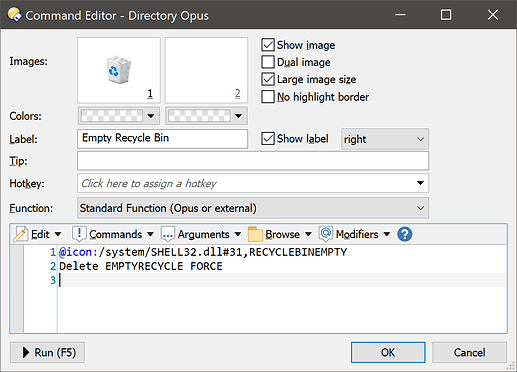Close the Command Editor window
The width and height of the screenshot is (517, 372).
coord(493,15)
